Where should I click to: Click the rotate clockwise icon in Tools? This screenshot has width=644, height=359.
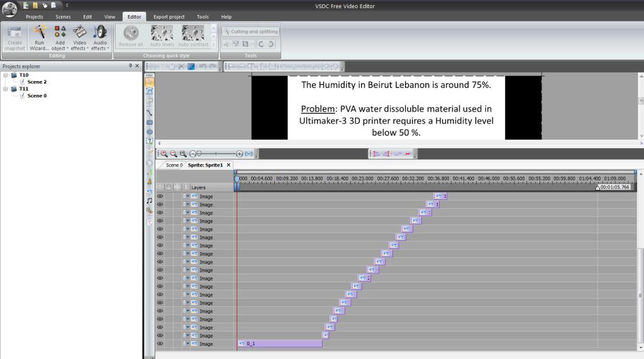pos(271,44)
